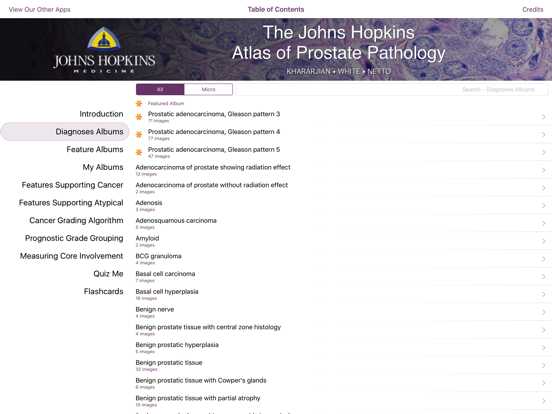Tap View Our Other Apps link
This screenshot has width=552, height=414.
point(39,10)
